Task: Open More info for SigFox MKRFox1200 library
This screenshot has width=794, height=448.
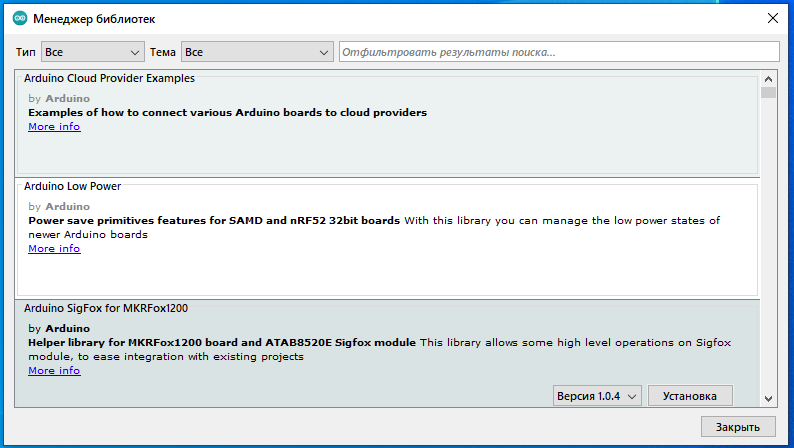Action: pos(54,371)
